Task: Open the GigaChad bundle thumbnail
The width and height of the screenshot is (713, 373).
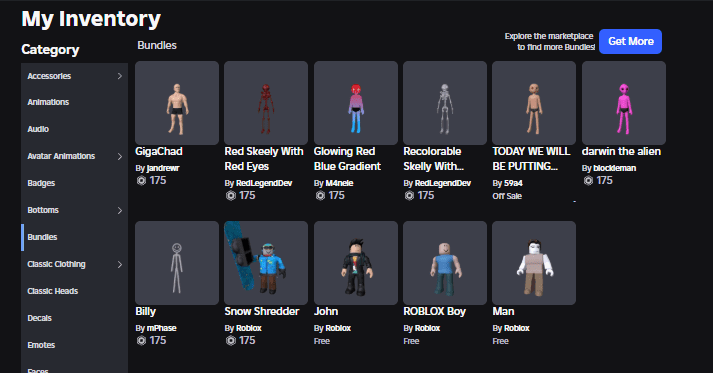Action: [x=177, y=103]
